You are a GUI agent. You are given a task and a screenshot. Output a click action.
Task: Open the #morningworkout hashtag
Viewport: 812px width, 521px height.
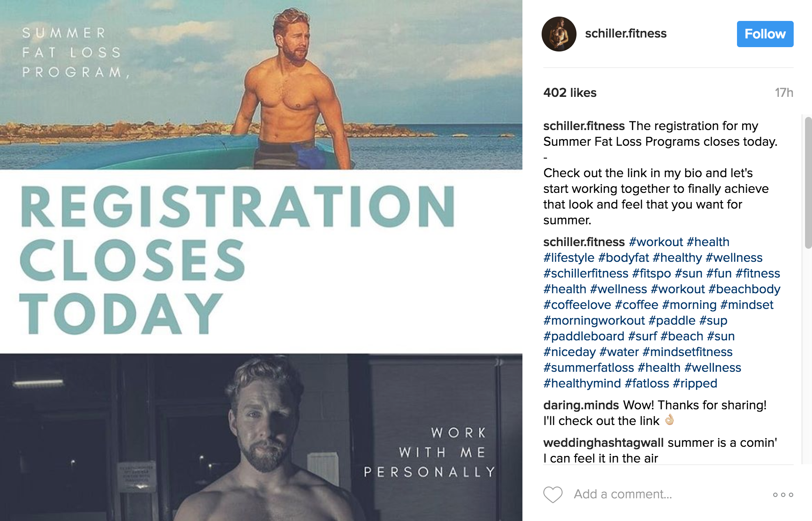point(594,321)
